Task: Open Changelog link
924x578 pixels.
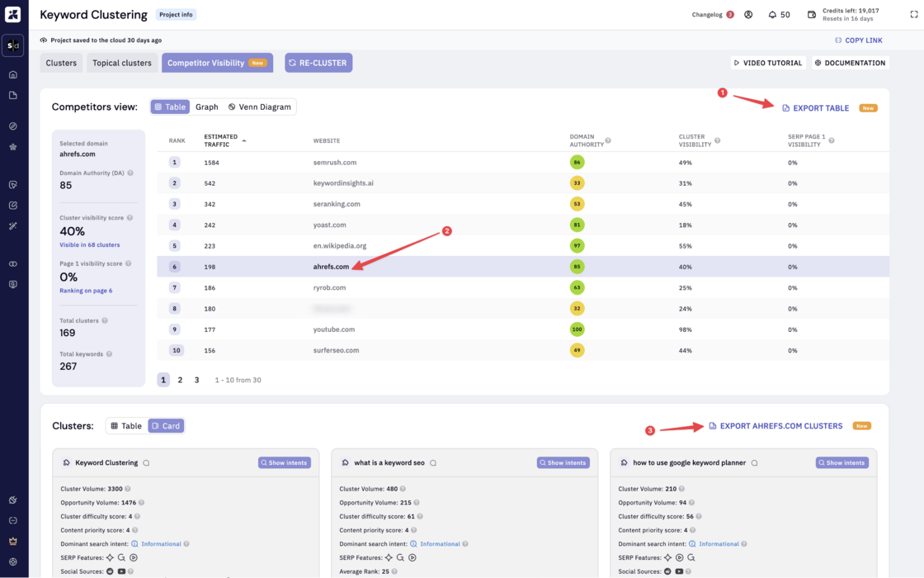Action: coord(706,15)
